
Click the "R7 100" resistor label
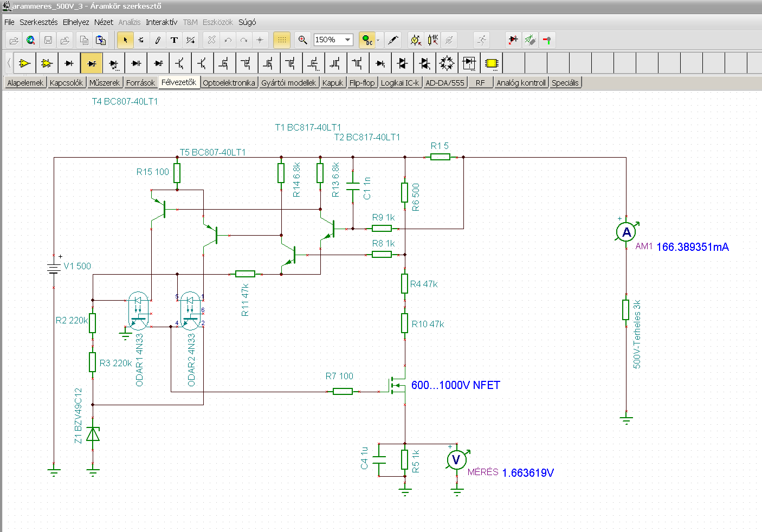tap(339, 376)
